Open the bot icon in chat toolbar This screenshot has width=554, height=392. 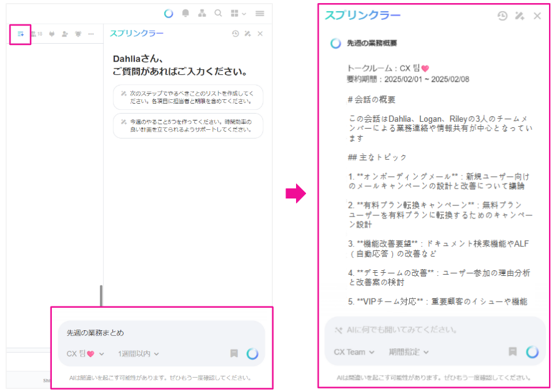coord(78,34)
